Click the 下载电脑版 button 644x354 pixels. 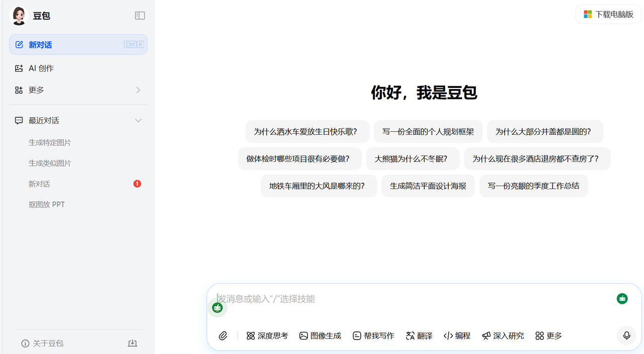[x=609, y=15]
